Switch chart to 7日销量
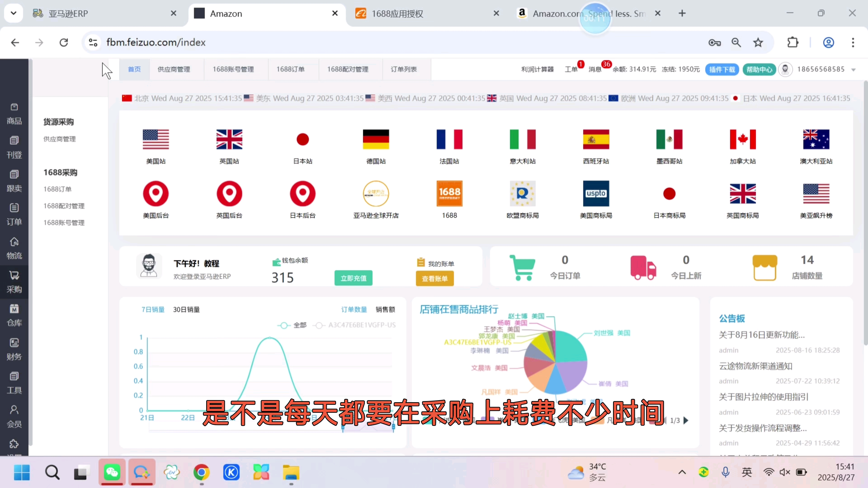 [x=153, y=310]
